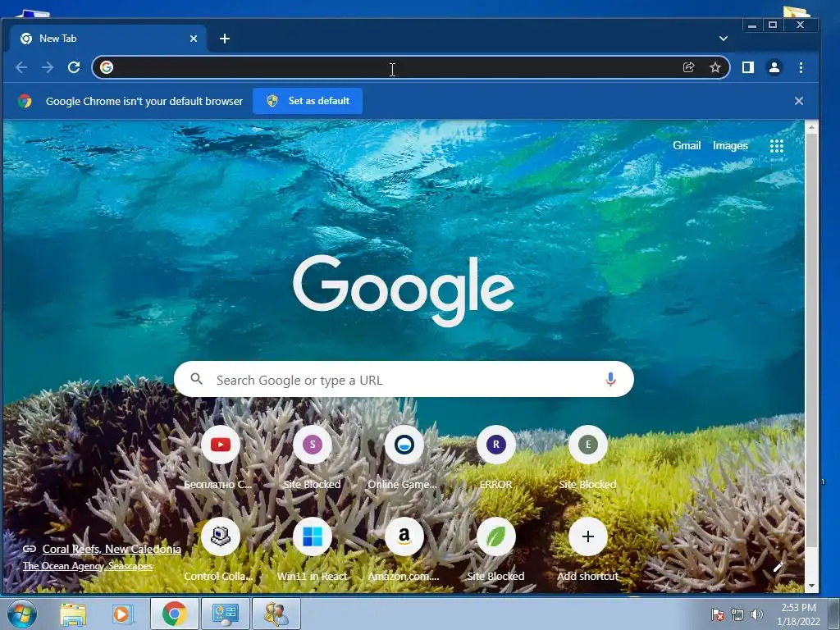Viewport: 840px width, 630px height.
Task: Open the Chrome side panel
Action: pyautogui.click(x=748, y=67)
